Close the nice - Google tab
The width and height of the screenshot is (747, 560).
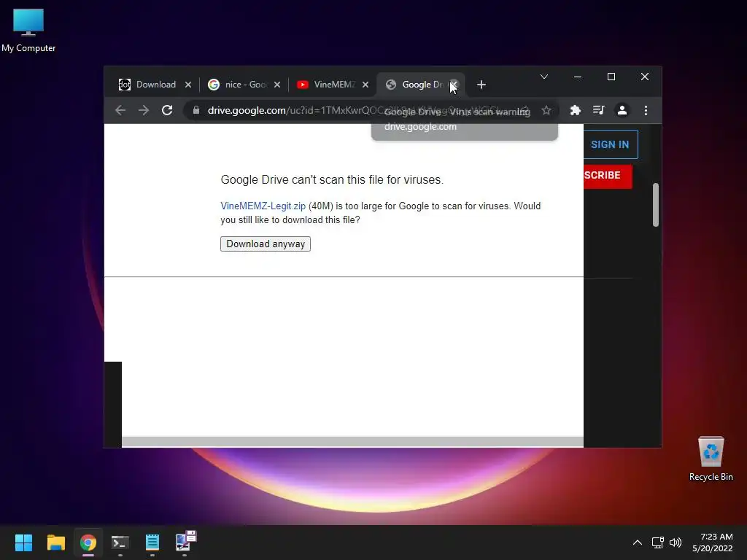[x=277, y=85]
